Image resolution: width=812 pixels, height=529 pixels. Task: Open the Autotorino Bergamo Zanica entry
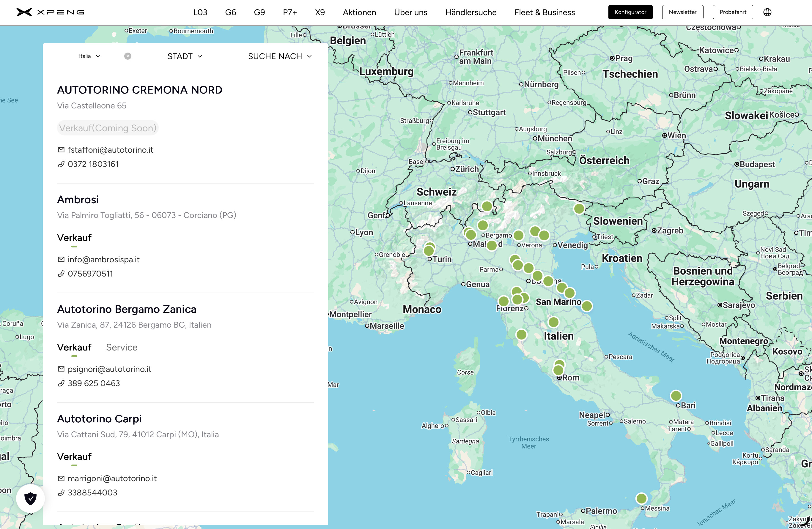pyautogui.click(x=127, y=309)
